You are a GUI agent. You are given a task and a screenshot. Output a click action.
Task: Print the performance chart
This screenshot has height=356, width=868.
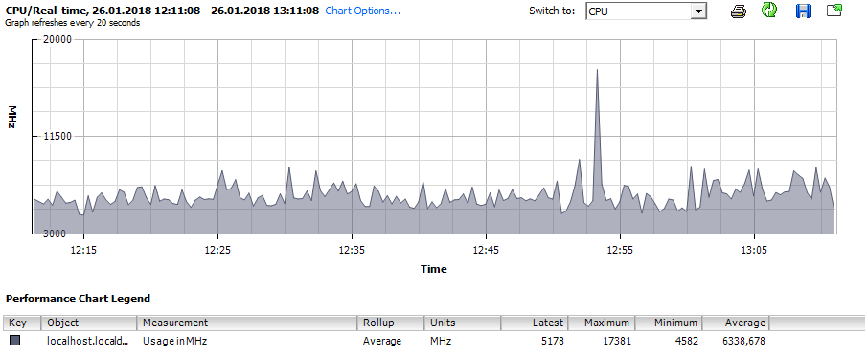739,11
